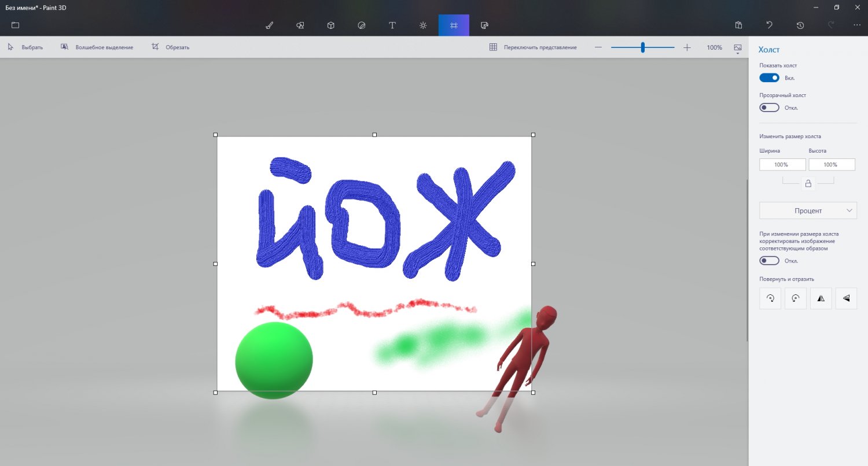Select the green sphere 3D object

[x=274, y=360]
